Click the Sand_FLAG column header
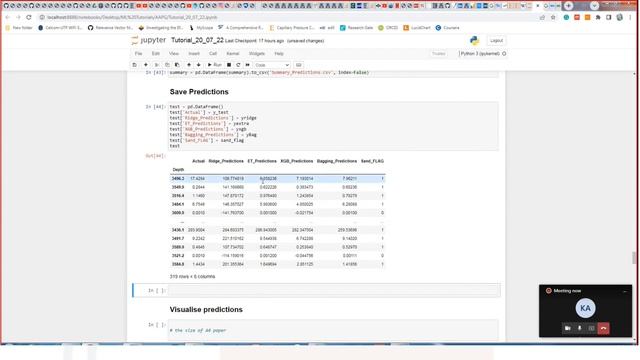Image resolution: width=640 pixels, height=360 pixels. 372,161
